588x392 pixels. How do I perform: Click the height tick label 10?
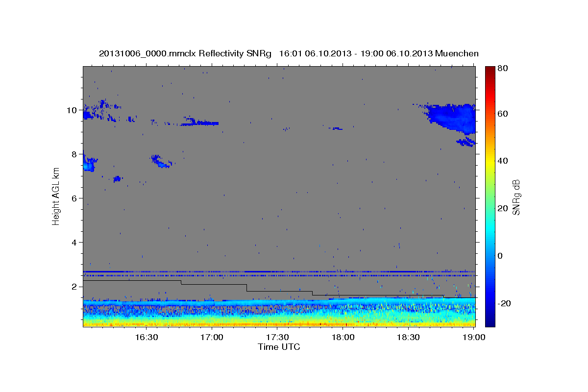pos(73,110)
